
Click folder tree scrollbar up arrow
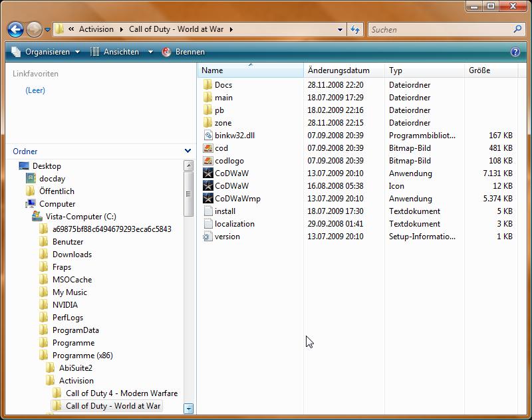pyautogui.click(x=188, y=165)
